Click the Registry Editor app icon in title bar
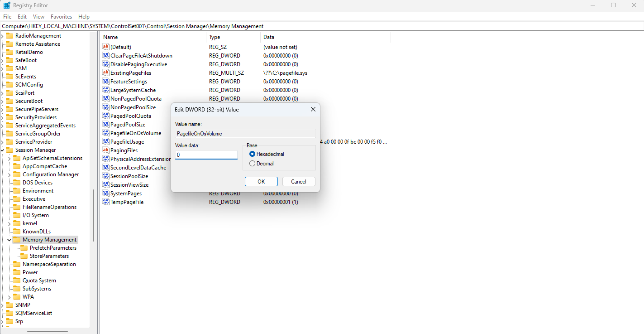 [7, 5]
